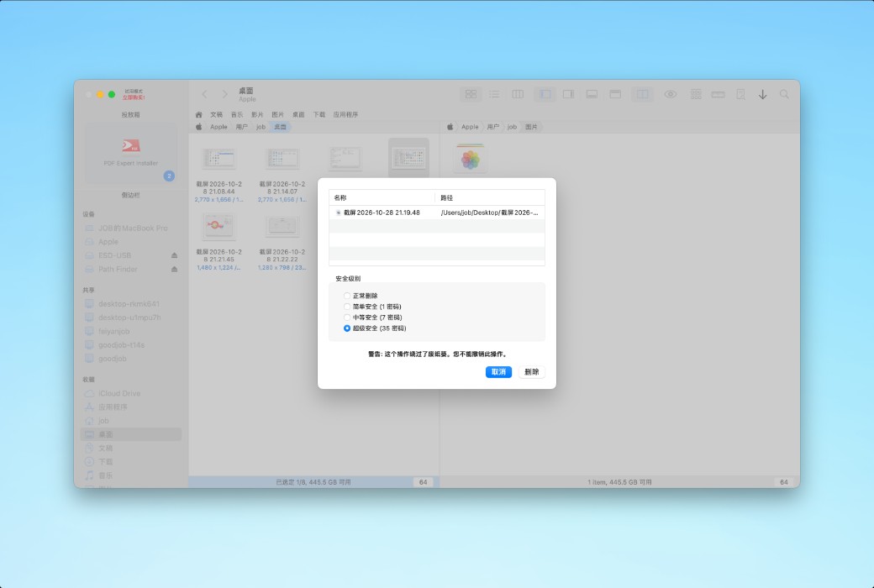Screen dimensions: 874x588
Task: Toggle the top shelf panel icon
Action: click(x=615, y=94)
